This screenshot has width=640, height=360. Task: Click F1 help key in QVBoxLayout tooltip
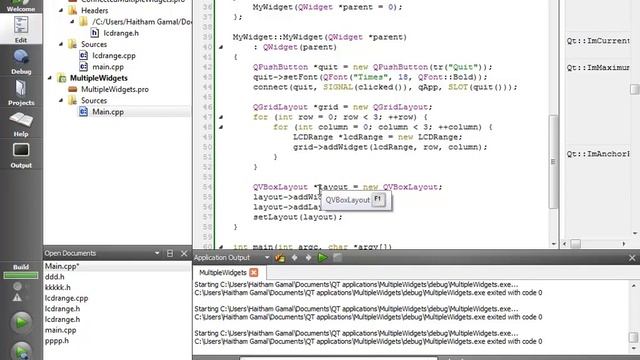coord(378,200)
